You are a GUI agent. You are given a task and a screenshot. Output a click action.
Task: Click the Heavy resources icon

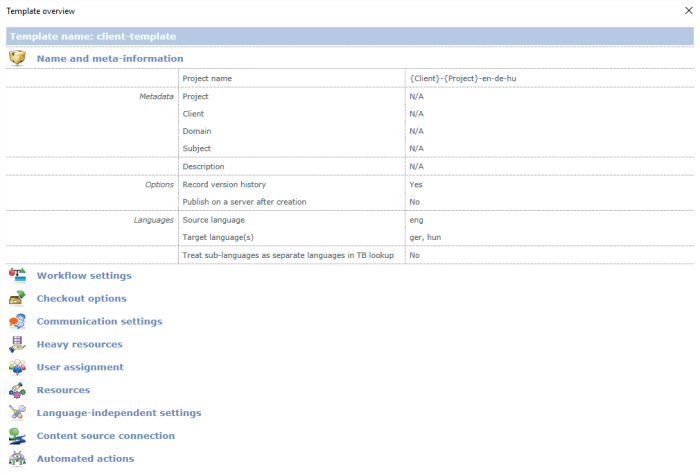[x=17, y=344]
